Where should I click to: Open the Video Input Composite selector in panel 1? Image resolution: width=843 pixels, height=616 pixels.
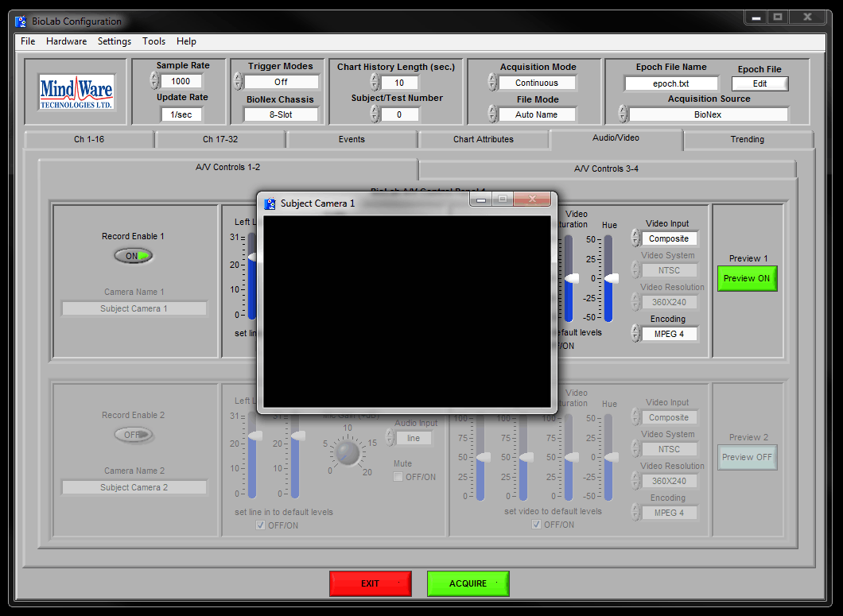pyautogui.click(x=669, y=238)
